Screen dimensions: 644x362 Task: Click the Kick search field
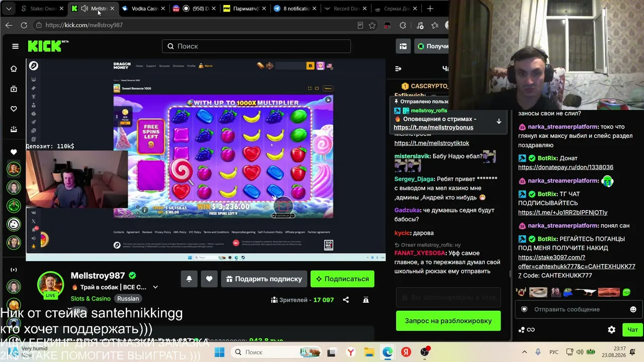click(x=256, y=46)
